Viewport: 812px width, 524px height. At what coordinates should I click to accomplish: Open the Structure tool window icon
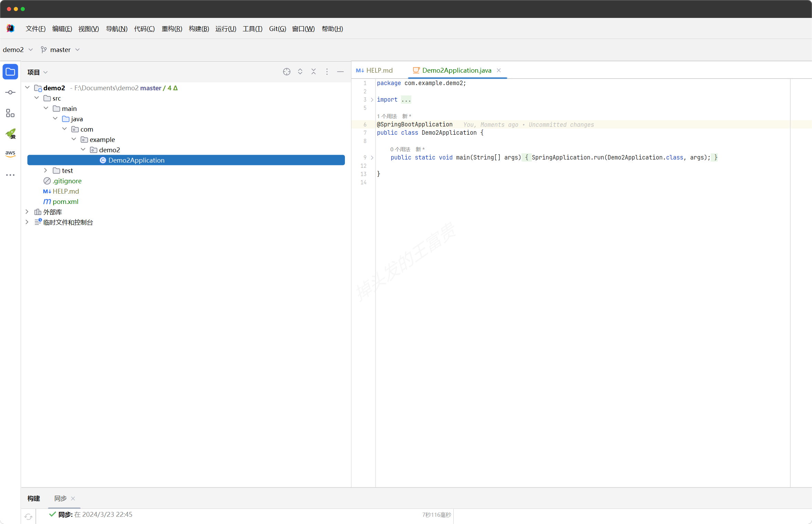coord(10,113)
